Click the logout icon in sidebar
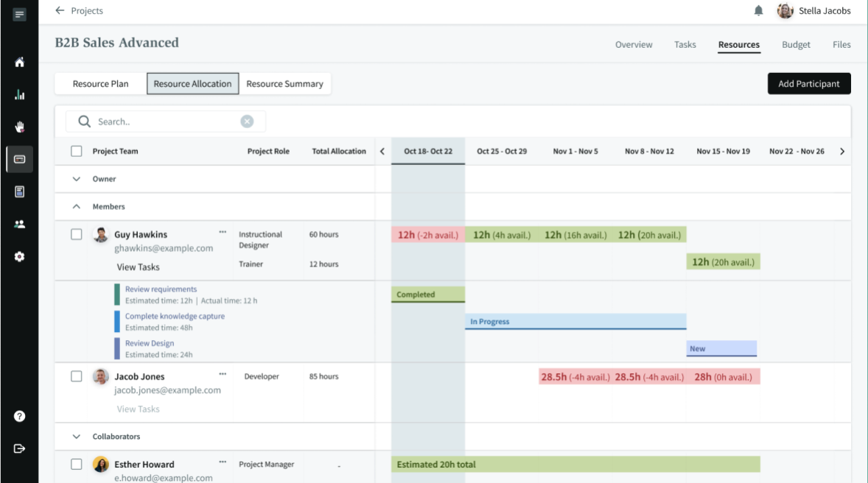This screenshot has height=483, width=868. tap(20, 448)
